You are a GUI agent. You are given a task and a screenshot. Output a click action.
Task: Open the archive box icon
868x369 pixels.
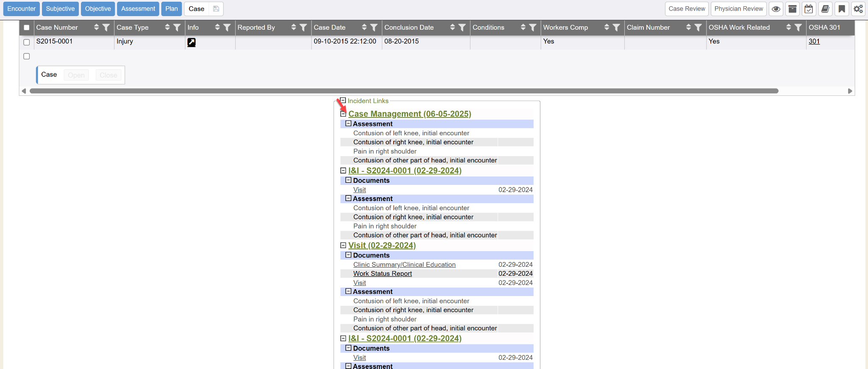tap(792, 9)
